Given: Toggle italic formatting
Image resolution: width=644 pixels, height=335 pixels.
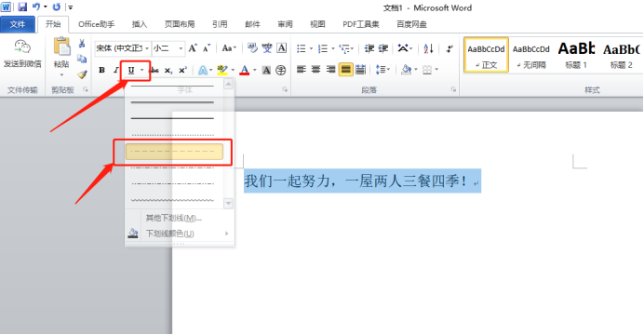Looking at the screenshot, I should point(115,70).
